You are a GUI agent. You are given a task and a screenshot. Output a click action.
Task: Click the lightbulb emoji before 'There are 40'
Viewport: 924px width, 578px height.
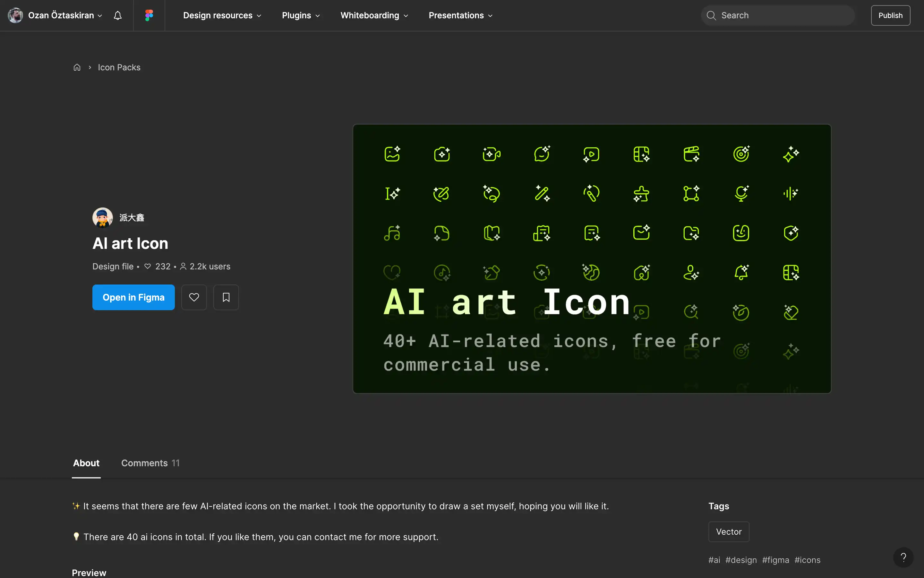click(x=76, y=537)
